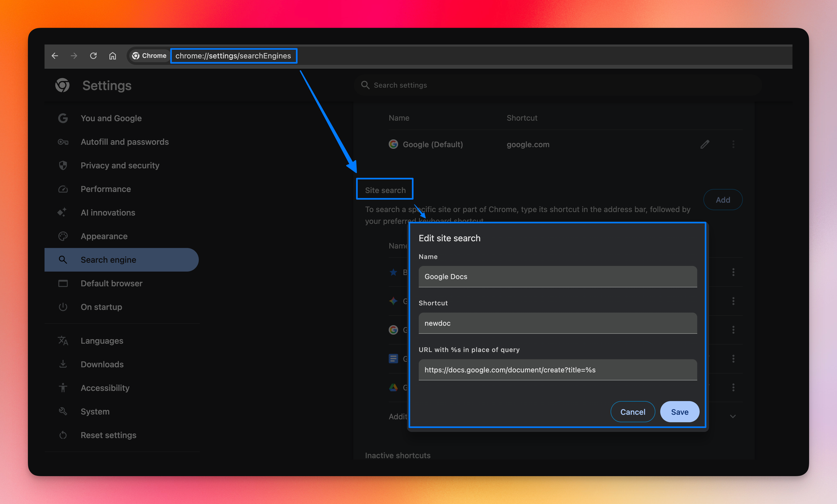Go to Appearance settings section
Screen dimensions: 837x504
pyautogui.click(x=104, y=236)
